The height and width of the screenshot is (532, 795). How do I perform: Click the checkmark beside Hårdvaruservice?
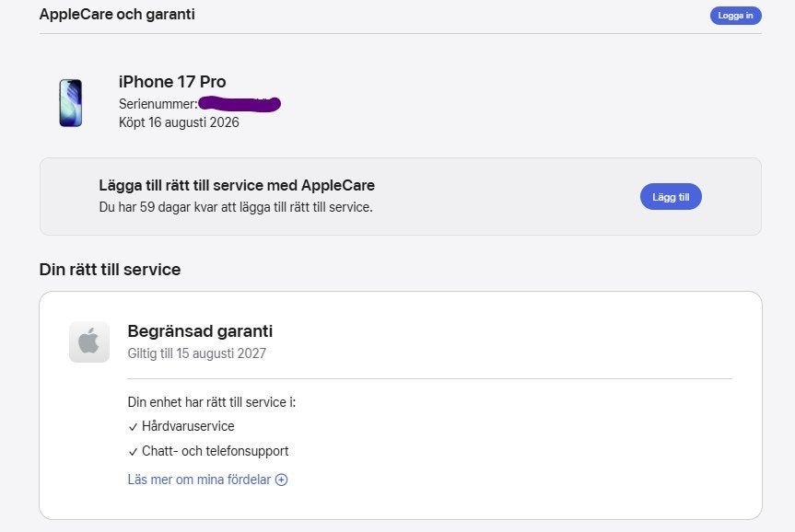pyautogui.click(x=133, y=427)
